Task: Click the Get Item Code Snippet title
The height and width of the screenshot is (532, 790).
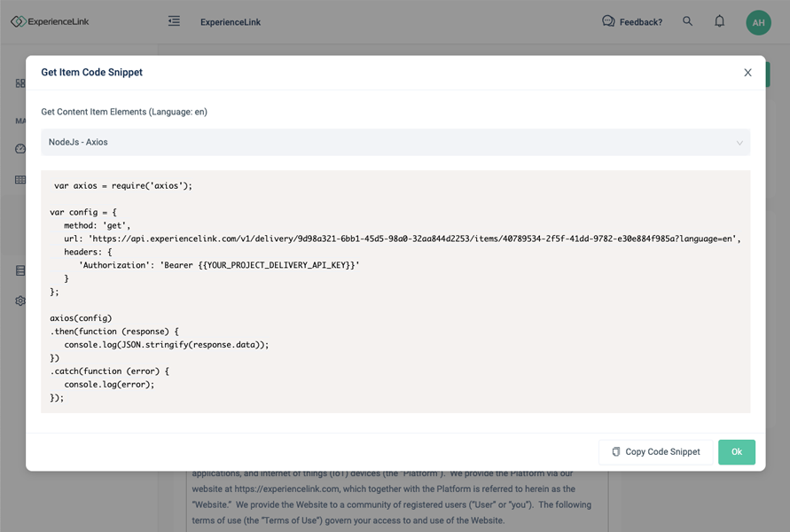Action: coord(91,73)
